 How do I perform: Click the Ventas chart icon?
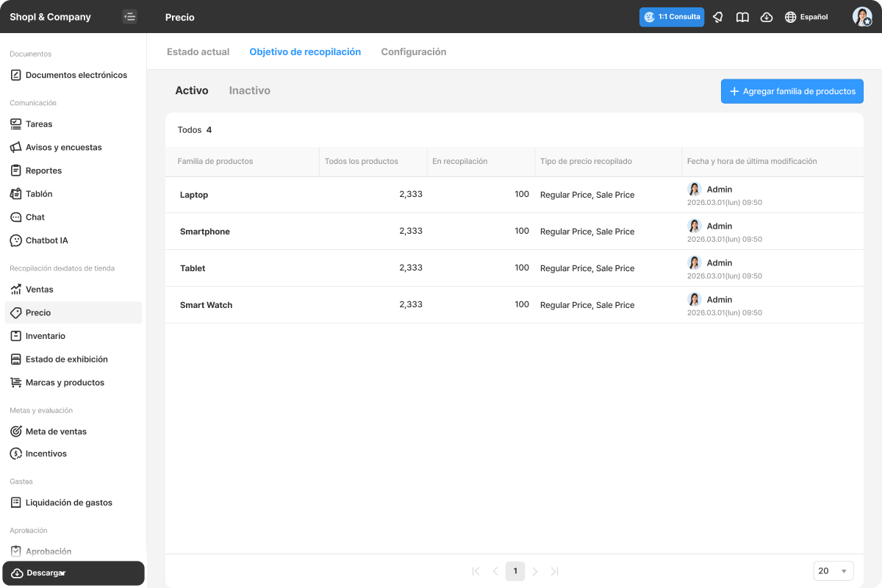pyautogui.click(x=15, y=290)
